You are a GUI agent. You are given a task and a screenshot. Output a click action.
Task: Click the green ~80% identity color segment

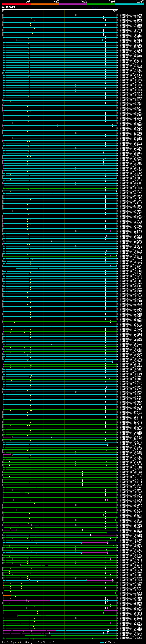point(101,4)
